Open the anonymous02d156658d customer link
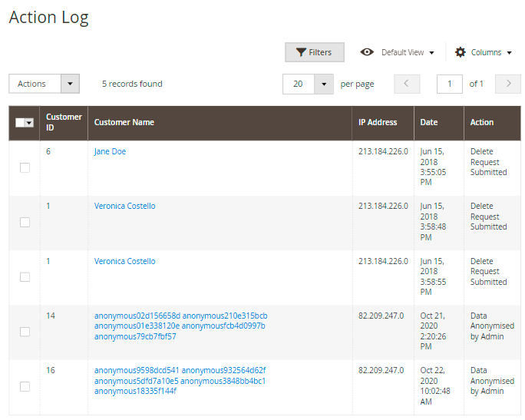Screen dimensions: 525x420 (x=137, y=316)
